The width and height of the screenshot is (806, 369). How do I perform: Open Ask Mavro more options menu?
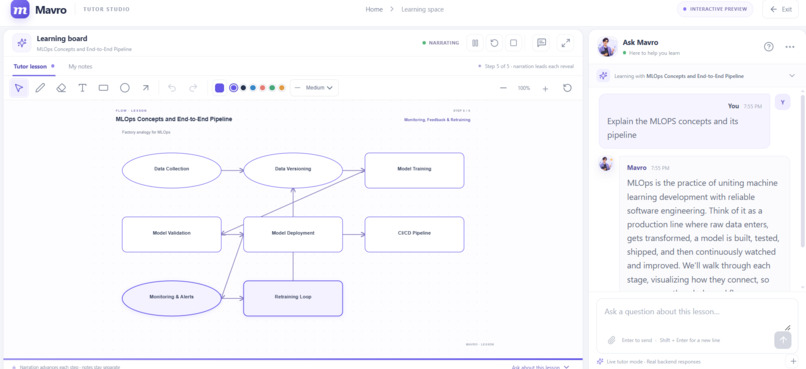[790, 47]
